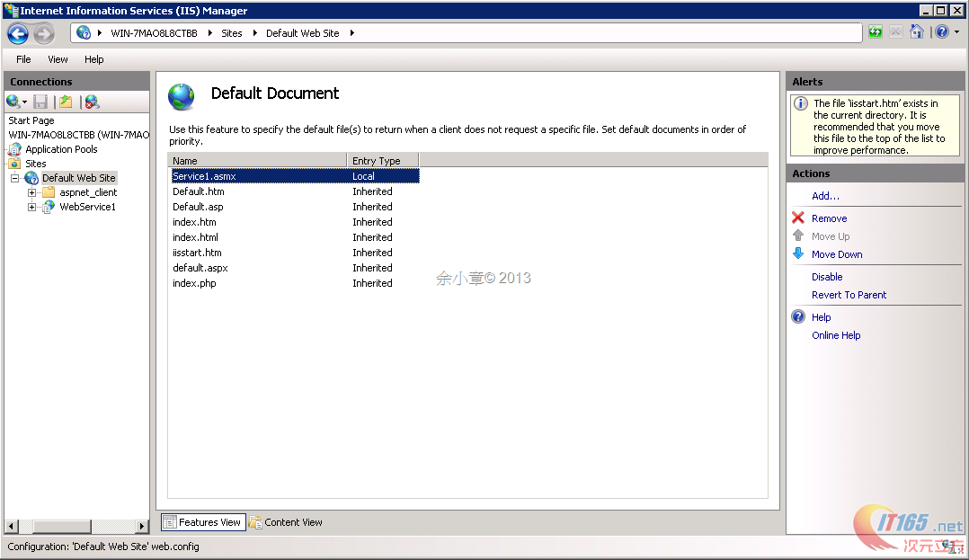Viewport: 969px width, 560px height.
Task: Select the index.html row
Action: [x=295, y=237]
